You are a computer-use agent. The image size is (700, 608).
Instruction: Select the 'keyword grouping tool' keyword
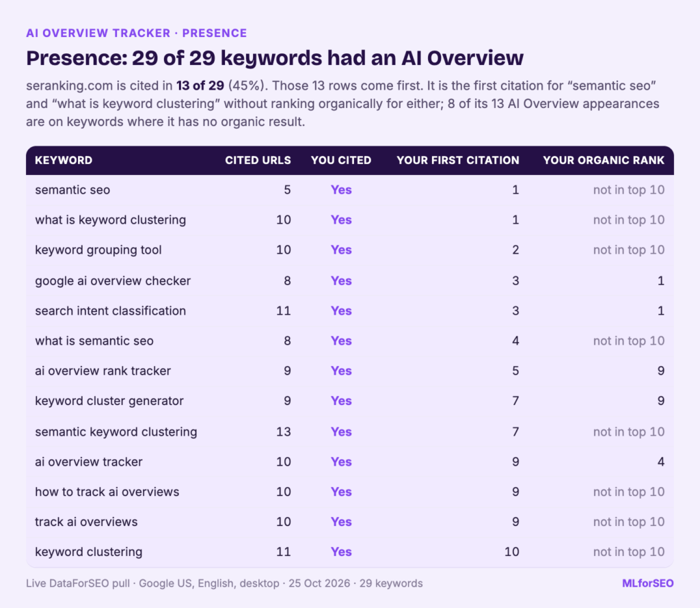98,250
